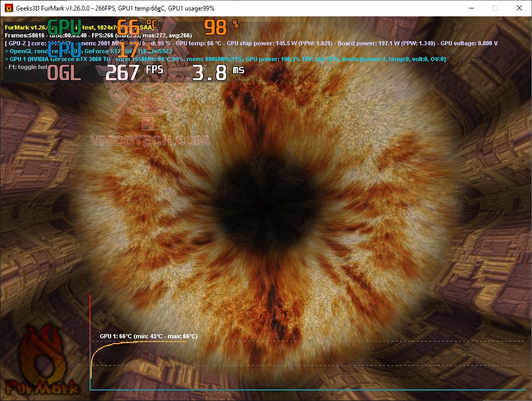
Task: Close the FurMark window
Action: coord(519,8)
